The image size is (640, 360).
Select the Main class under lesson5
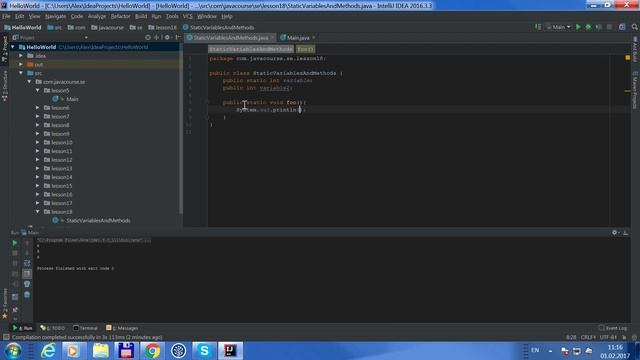[72, 99]
